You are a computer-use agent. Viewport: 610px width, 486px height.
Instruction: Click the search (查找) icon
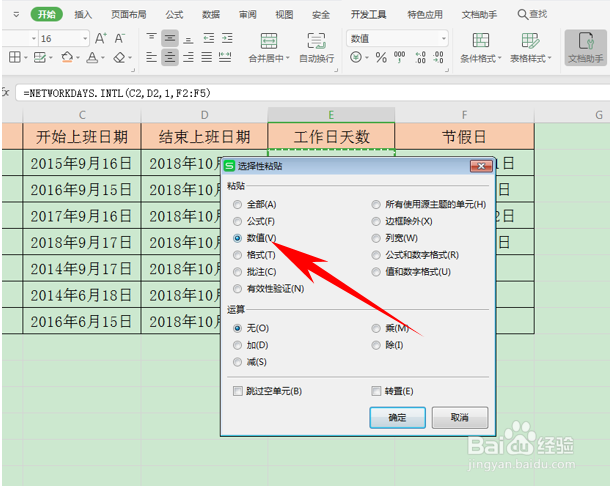[522, 14]
